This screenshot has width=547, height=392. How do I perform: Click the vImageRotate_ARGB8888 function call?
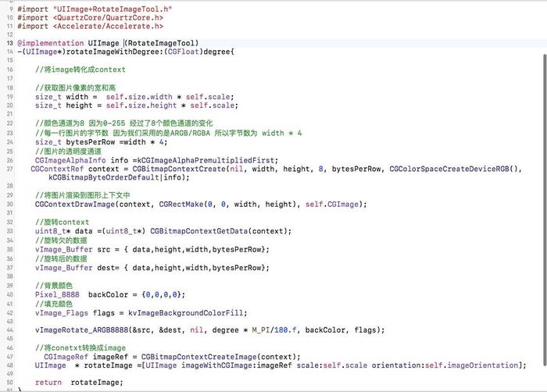tap(81, 330)
